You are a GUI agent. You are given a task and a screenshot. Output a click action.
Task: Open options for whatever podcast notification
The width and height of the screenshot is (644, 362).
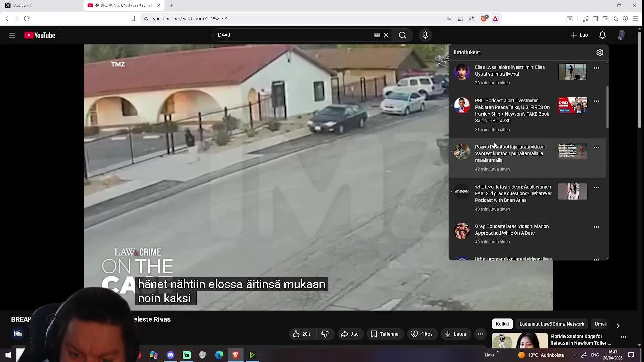click(596, 187)
